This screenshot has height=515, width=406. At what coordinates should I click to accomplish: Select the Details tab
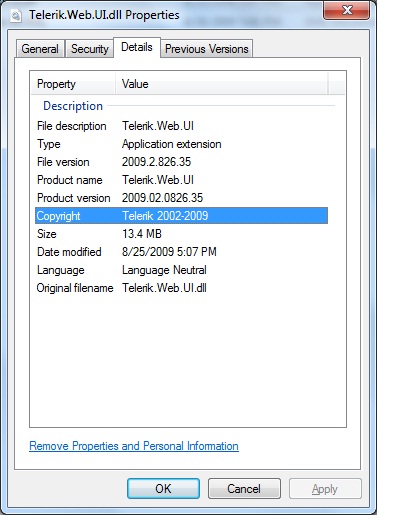pyautogui.click(x=137, y=47)
